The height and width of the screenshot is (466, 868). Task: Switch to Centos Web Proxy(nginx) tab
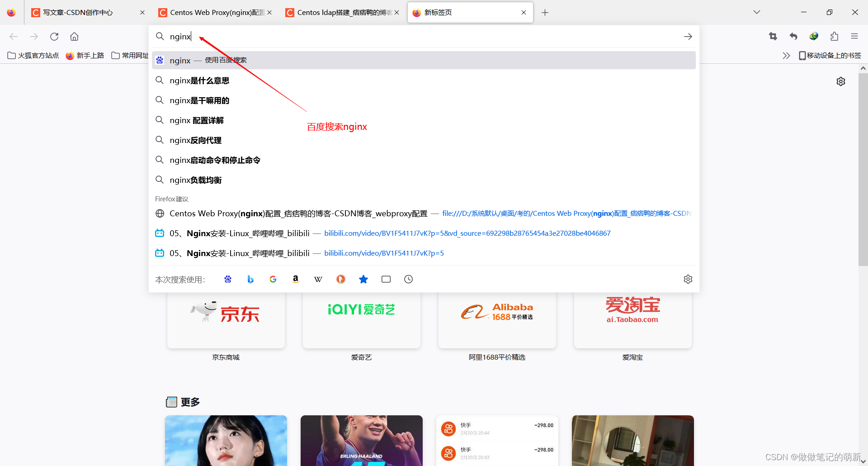[215, 13]
